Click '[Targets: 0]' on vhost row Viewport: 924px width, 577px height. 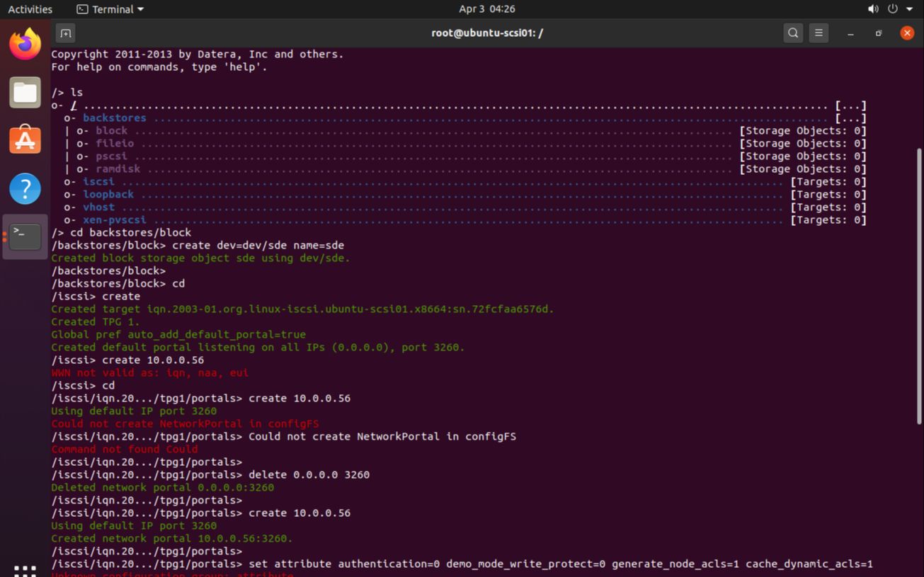pos(828,207)
